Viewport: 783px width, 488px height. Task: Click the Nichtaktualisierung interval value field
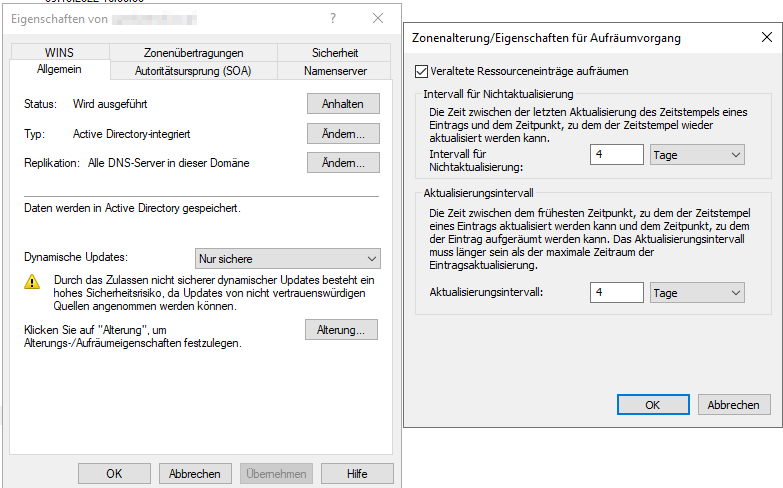pyautogui.click(x=617, y=154)
